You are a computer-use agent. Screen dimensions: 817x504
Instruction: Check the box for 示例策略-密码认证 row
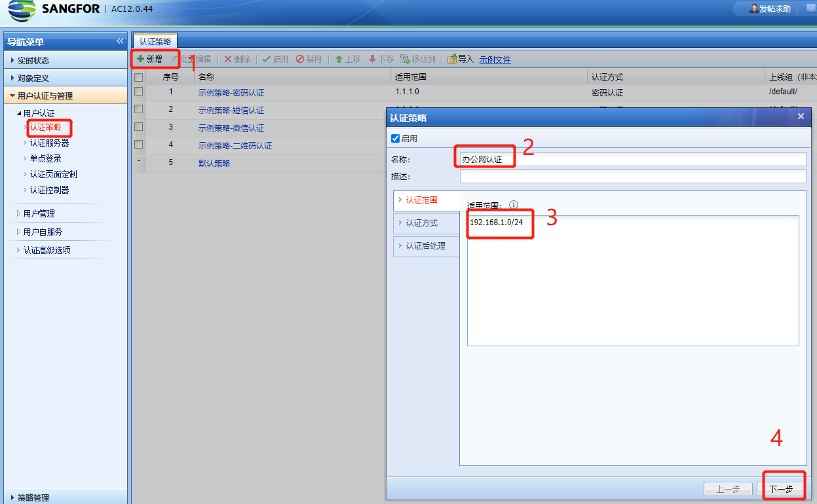pyautogui.click(x=138, y=92)
